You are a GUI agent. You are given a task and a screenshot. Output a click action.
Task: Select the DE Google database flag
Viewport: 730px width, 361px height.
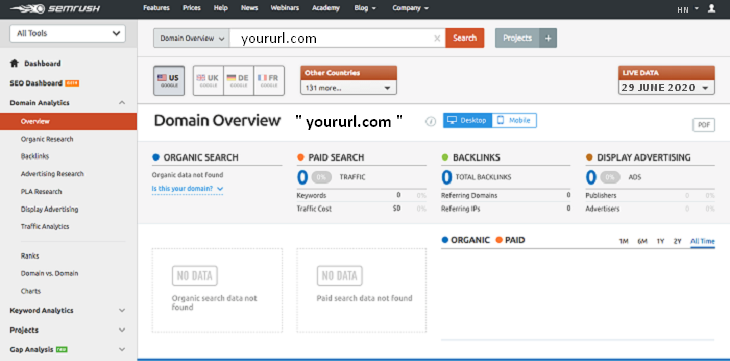point(238,81)
